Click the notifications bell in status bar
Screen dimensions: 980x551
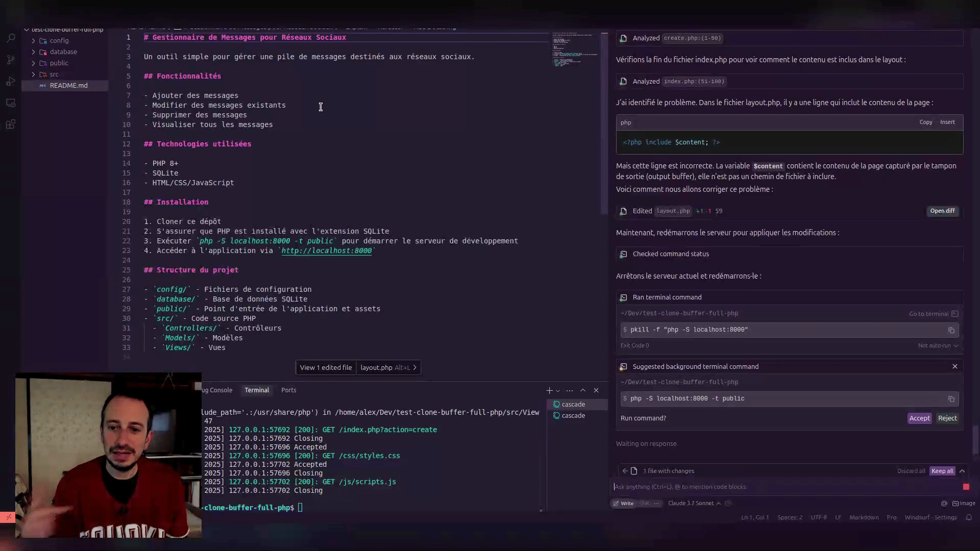click(x=969, y=517)
